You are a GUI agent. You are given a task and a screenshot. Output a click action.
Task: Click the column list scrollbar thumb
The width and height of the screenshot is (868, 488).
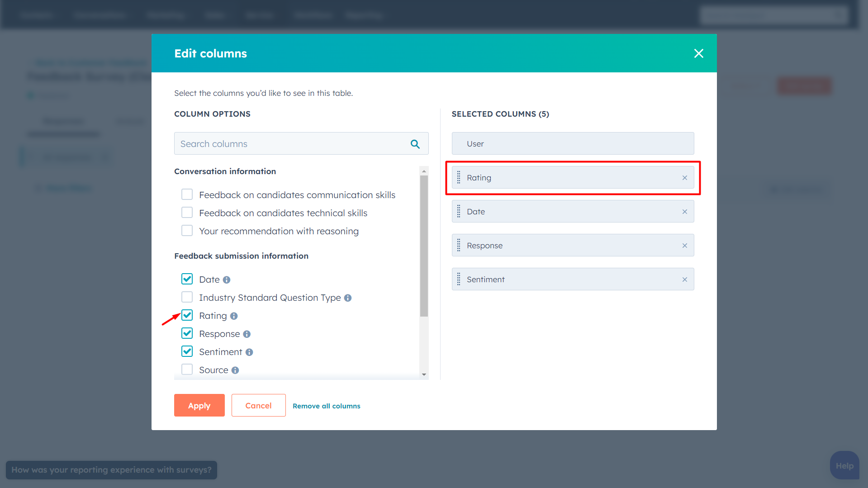[424, 246]
